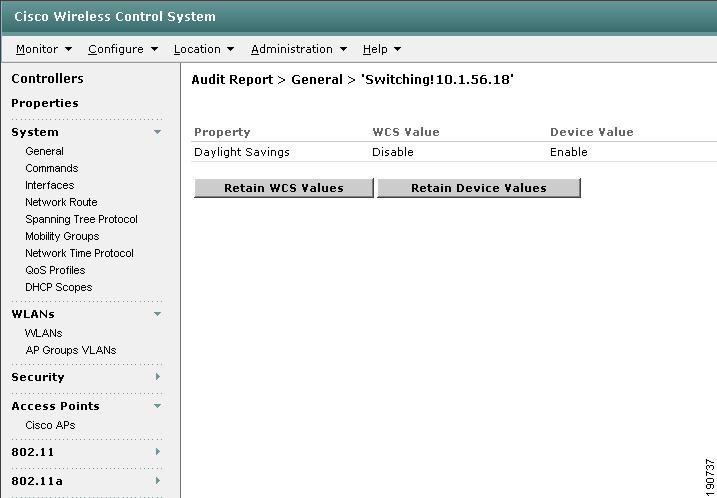The width and height of the screenshot is (717, 498).
Task: Click the Device Value column header
Action: pos(592,132)
